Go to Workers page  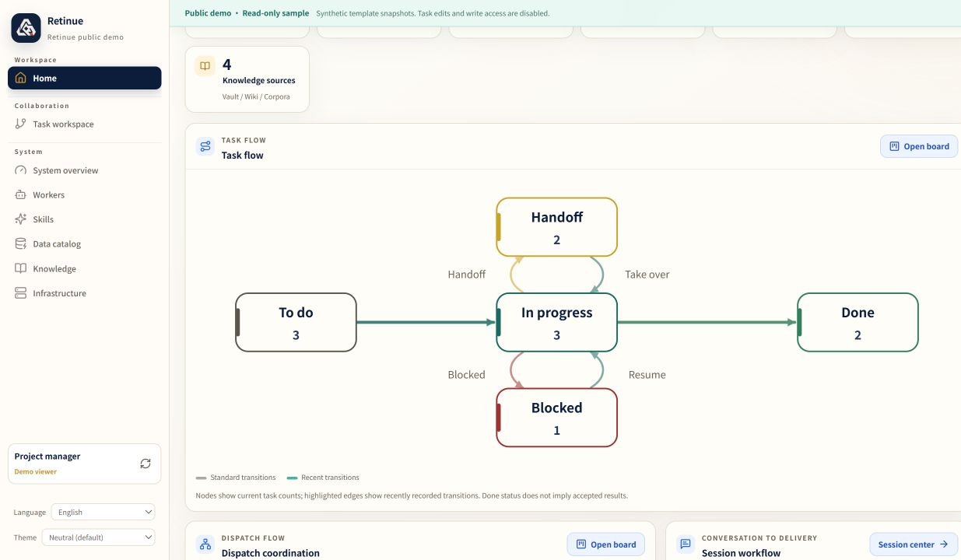point(85,194)
